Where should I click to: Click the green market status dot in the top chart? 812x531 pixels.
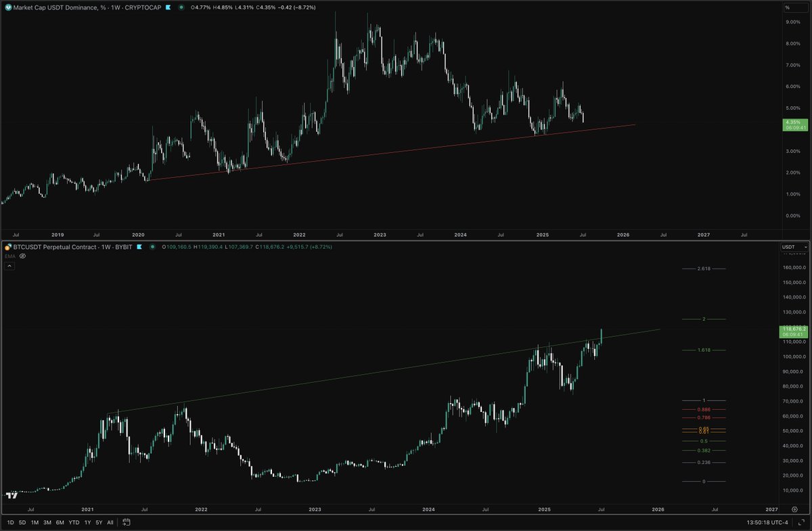(181, 7)
